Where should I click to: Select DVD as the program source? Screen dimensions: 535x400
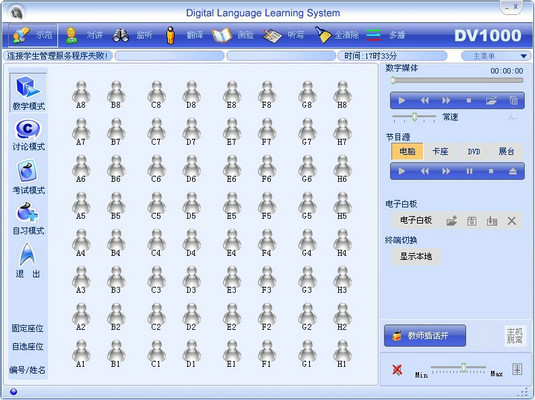(x=474, y=151)
